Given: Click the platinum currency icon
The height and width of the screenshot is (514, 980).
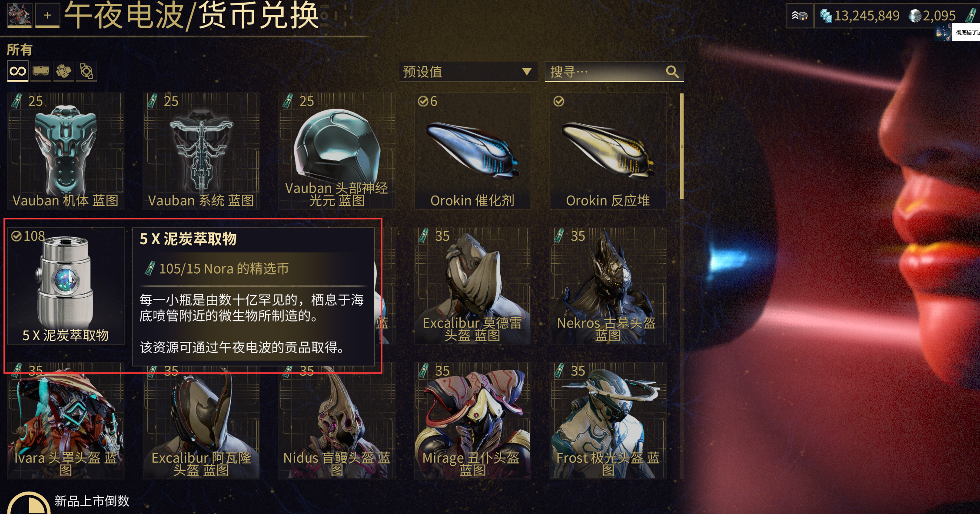Looking at the screenshot, I should pyautogui.click(x=915, y=17).
